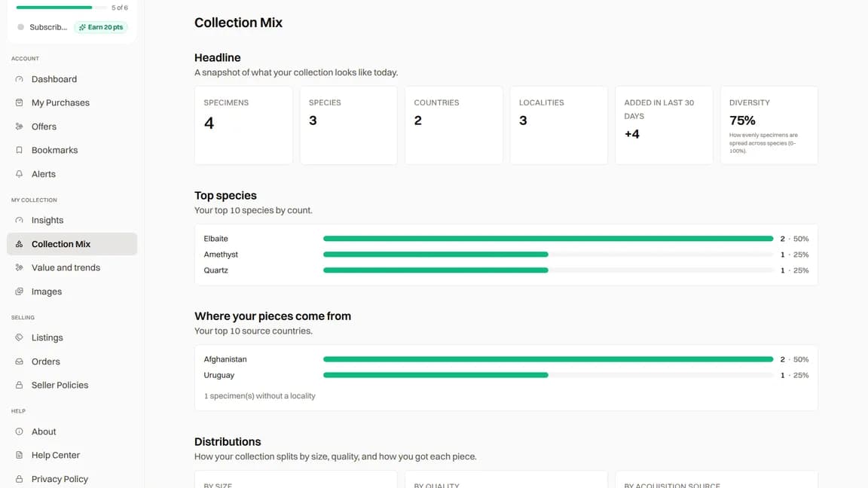The height and width of the screenshot is (488, 868).
Task: Select the Subscrib... checklist item
Action: [48, 27]
